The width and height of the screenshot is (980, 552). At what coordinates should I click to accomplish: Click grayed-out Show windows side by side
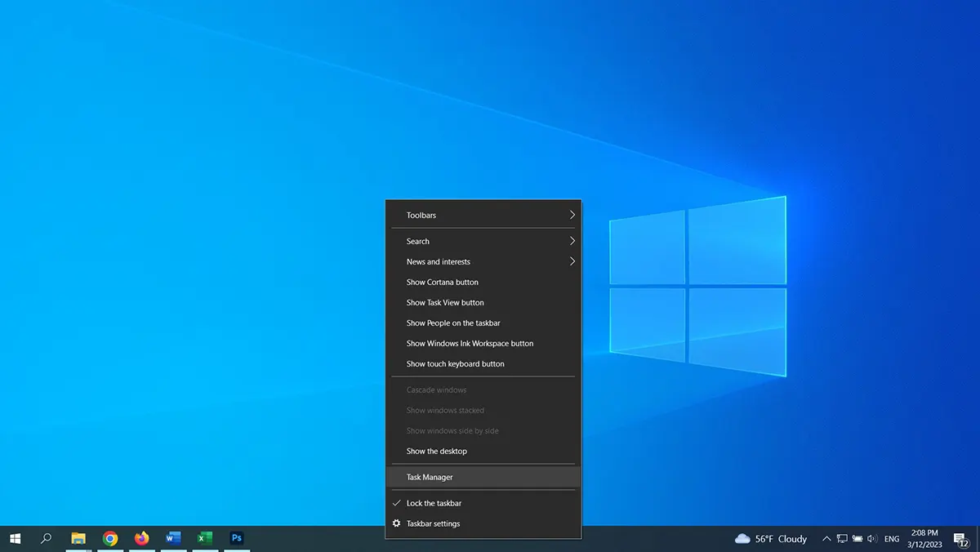coord(483,430)
